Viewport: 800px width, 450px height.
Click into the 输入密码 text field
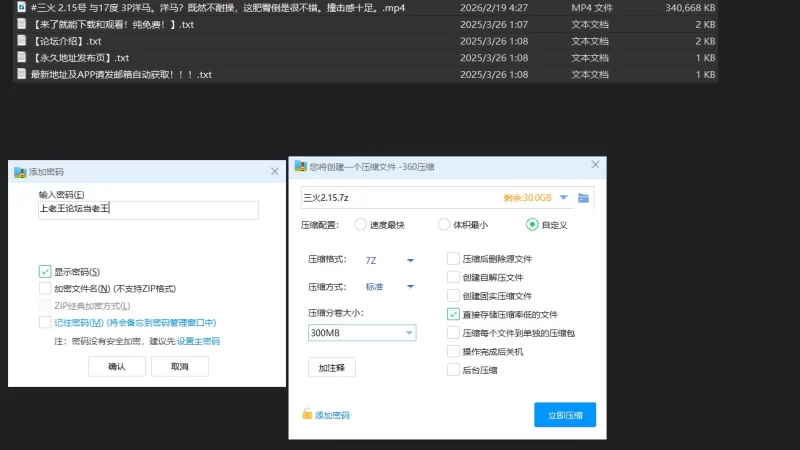(x=148, y=210)
